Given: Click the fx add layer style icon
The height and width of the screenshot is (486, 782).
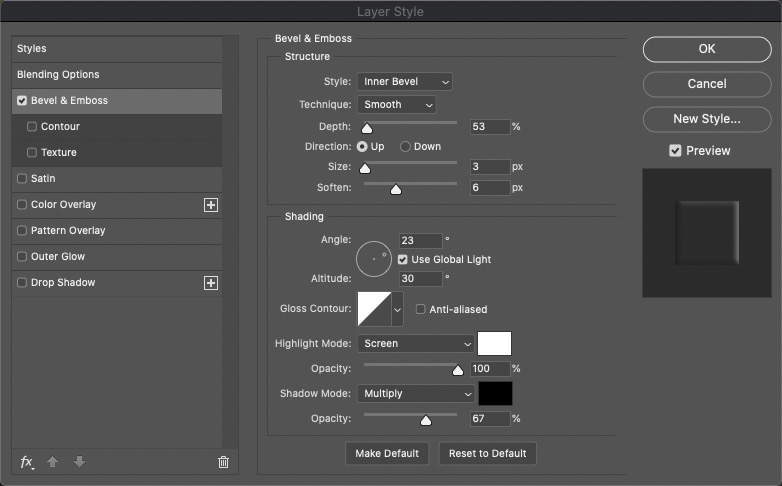Looking at the screenshot, I should pos(27,462).
